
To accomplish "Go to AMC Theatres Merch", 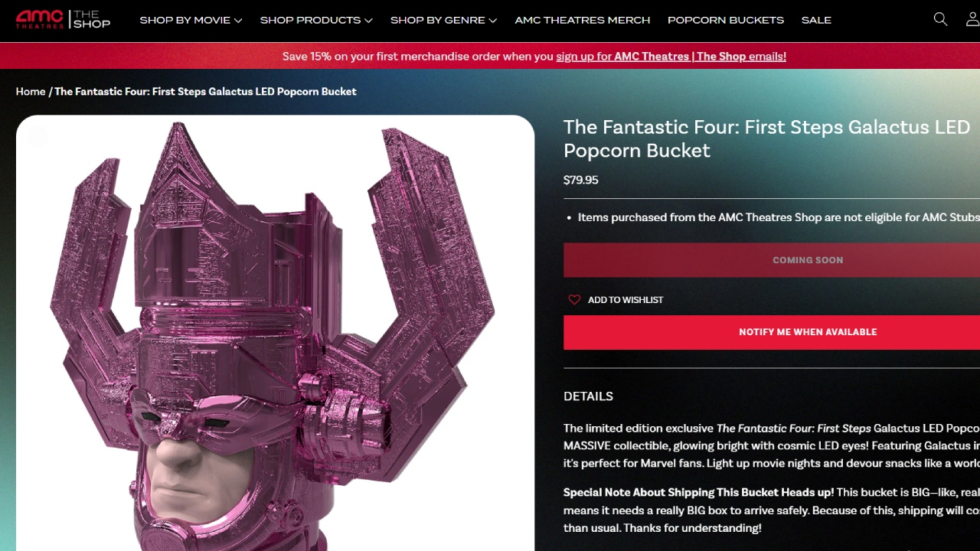I will [x=583, y=21].
